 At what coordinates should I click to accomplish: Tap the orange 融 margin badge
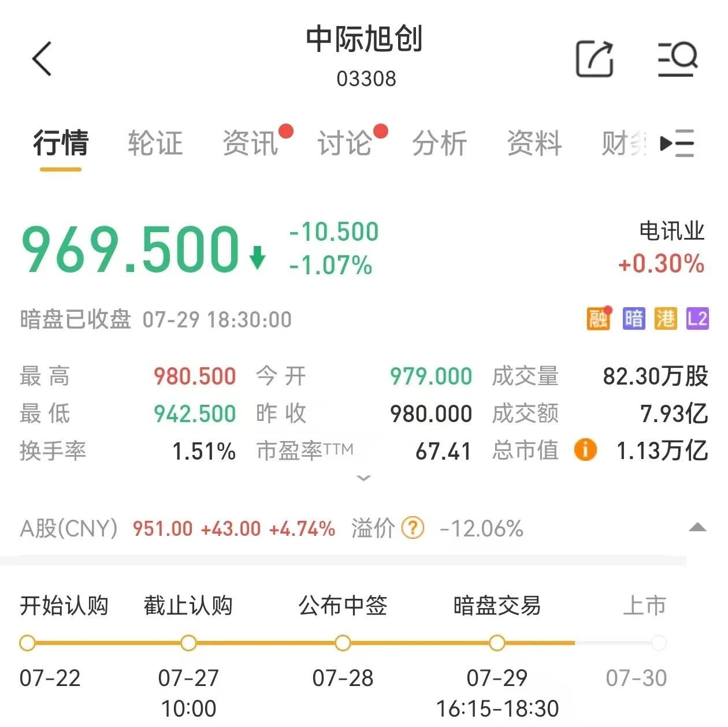tap(599, 318)
